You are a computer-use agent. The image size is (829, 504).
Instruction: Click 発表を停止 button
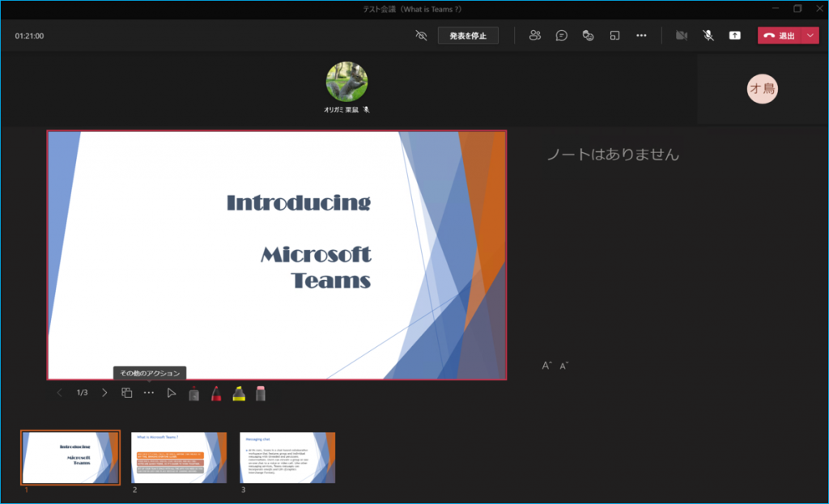(x=468, y=36)
